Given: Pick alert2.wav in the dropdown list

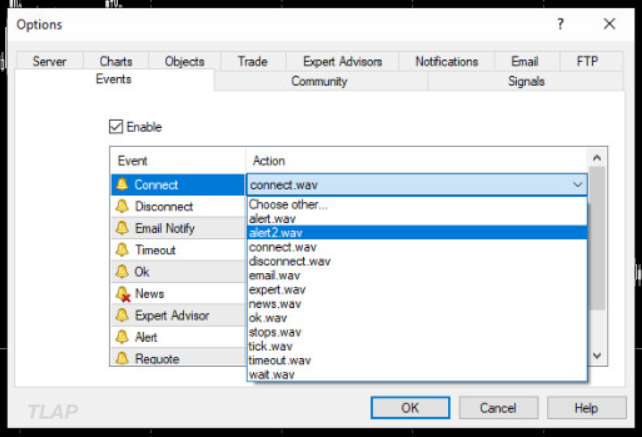Looking at the screenshot, I should (417, 233).
